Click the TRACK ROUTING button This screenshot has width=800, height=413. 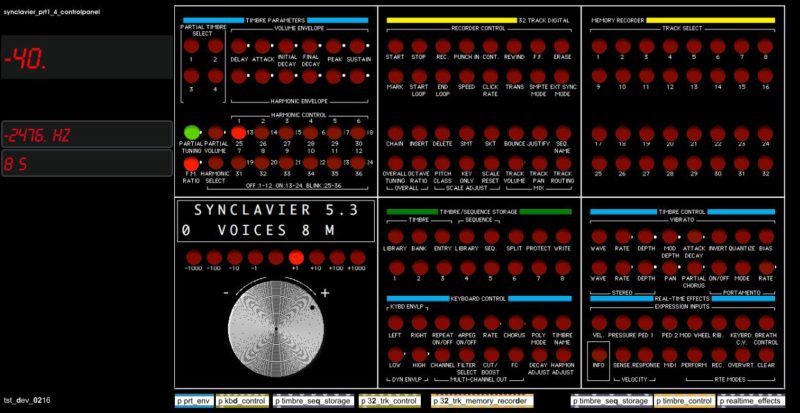tap(562, 163)
